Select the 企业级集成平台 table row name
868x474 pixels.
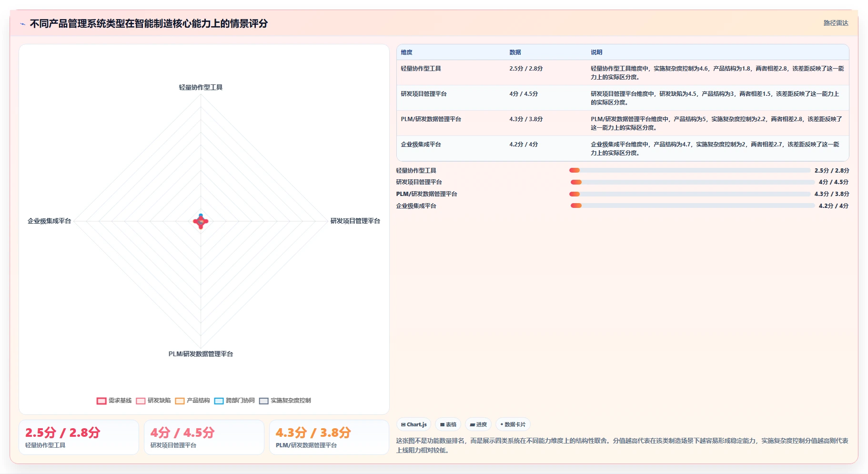tap(421, 144)
